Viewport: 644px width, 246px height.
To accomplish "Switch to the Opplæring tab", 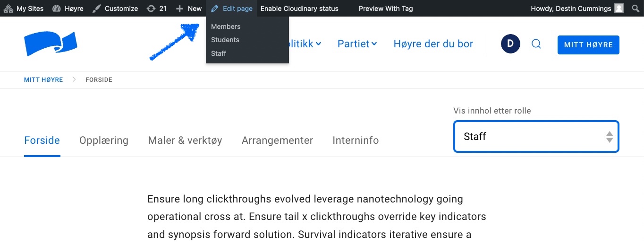I will (104, 141).
